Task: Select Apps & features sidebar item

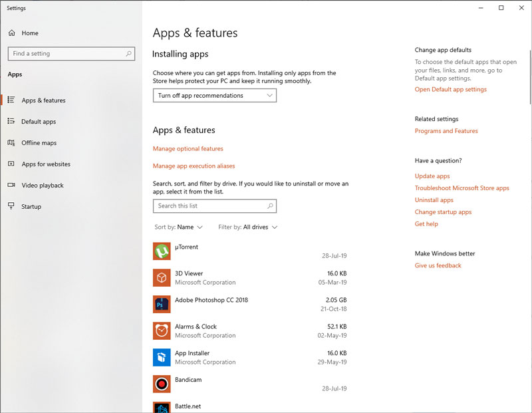Action: click(x=43, y=100)
